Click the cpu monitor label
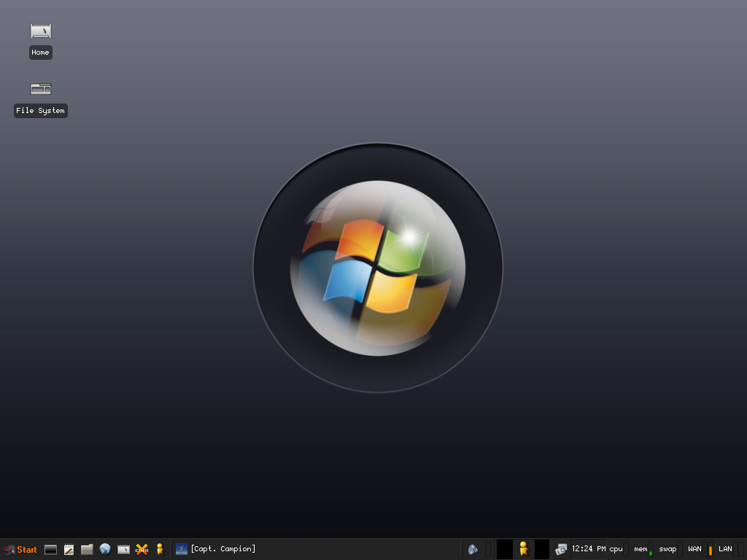 point(616,549)
